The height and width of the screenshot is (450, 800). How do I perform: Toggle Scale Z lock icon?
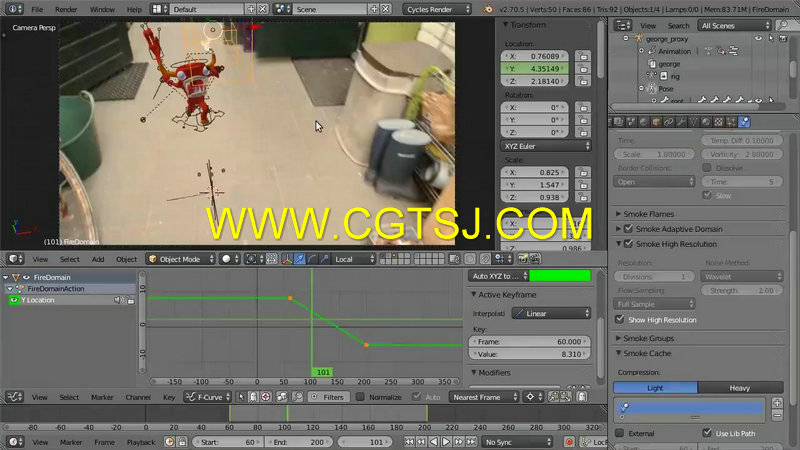583,197
